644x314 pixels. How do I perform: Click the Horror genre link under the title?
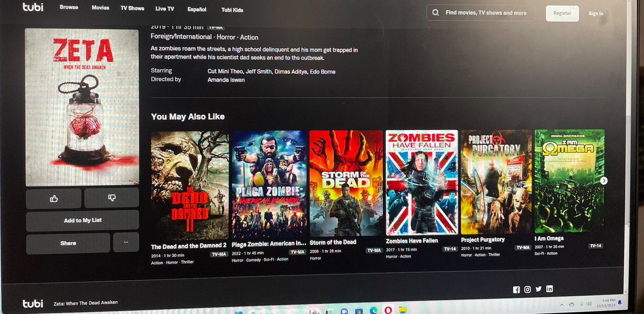[x=226, y=37]
